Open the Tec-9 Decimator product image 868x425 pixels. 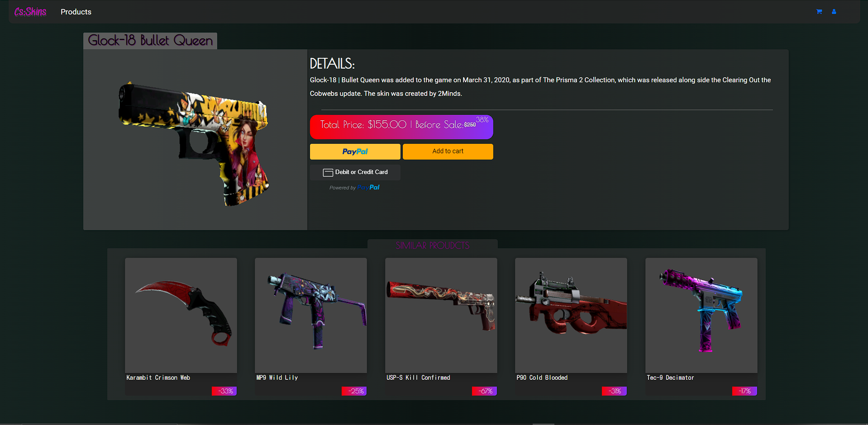point(701,315)
